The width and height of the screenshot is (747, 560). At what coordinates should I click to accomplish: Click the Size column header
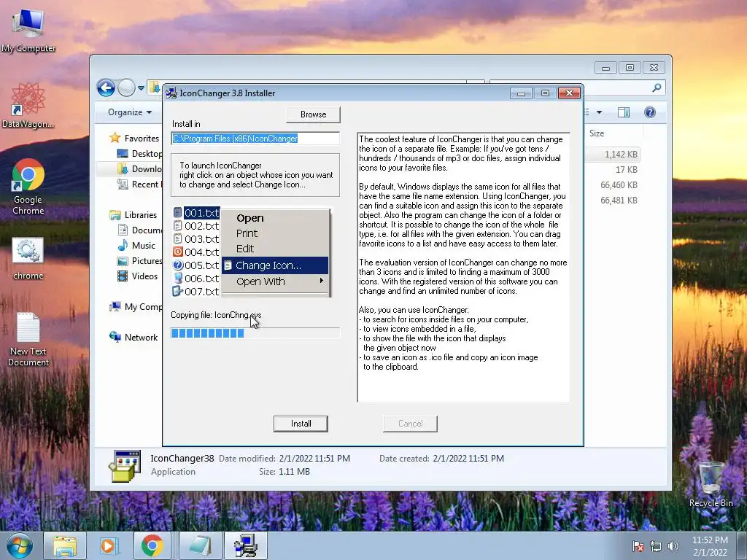[597, 133]
